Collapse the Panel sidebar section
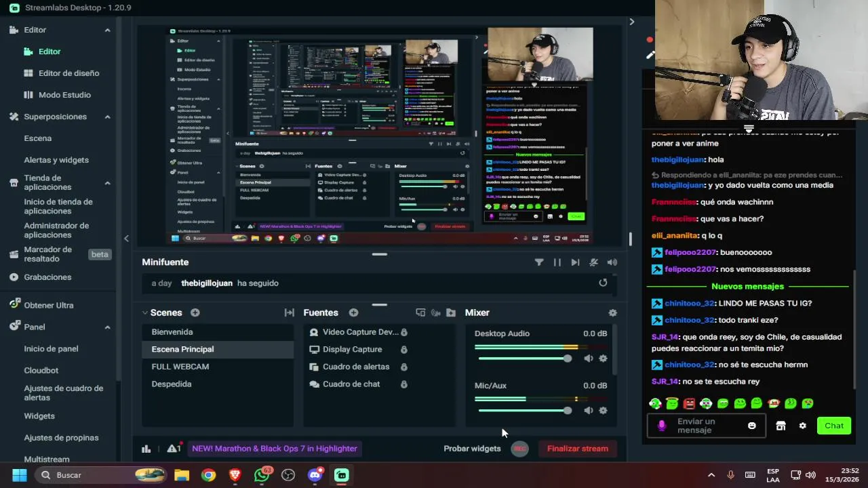868x488 pixels. point(107,327)
